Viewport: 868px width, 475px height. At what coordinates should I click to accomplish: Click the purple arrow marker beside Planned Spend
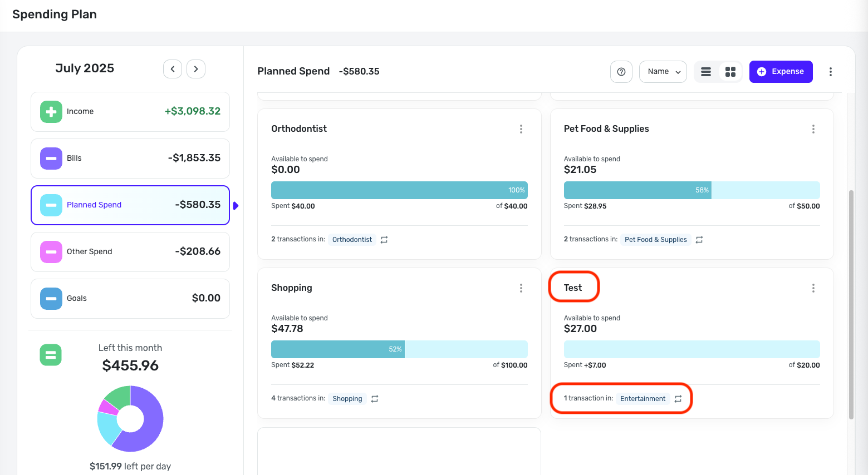(x=236, y=206)
